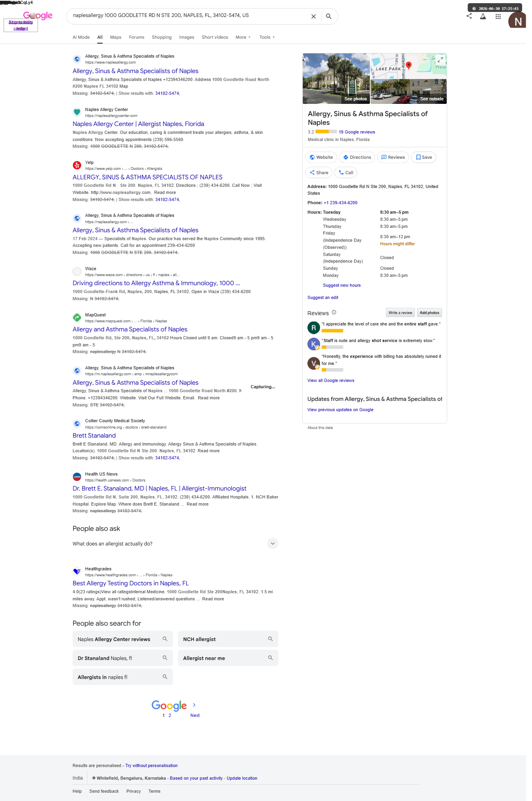
Task: Click the reviews info icon
Action: click(x=334, y=312)
